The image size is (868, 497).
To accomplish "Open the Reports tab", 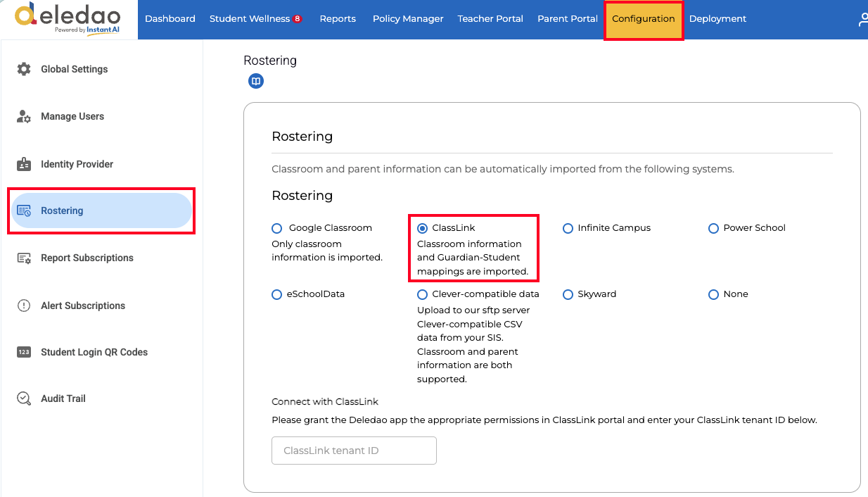I will click(x=338, y=19).
